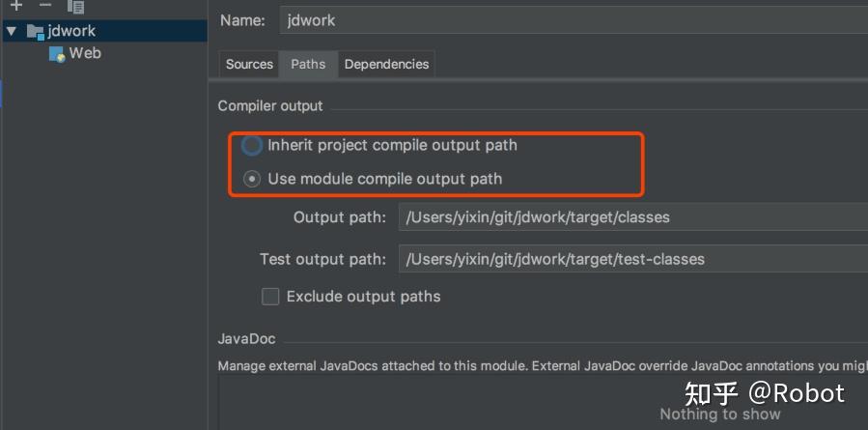Viewport: 868px width, 430px height.
Task: Collapse the jdwork module tree node
Action: point(12,31)
